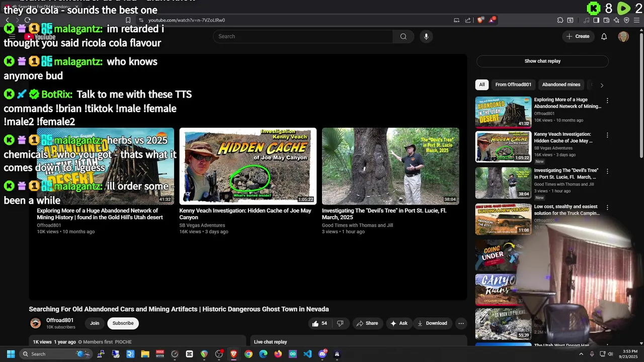Reload the page in the browser
Viewport: 644px width, 362px height.
coord(27,20)
